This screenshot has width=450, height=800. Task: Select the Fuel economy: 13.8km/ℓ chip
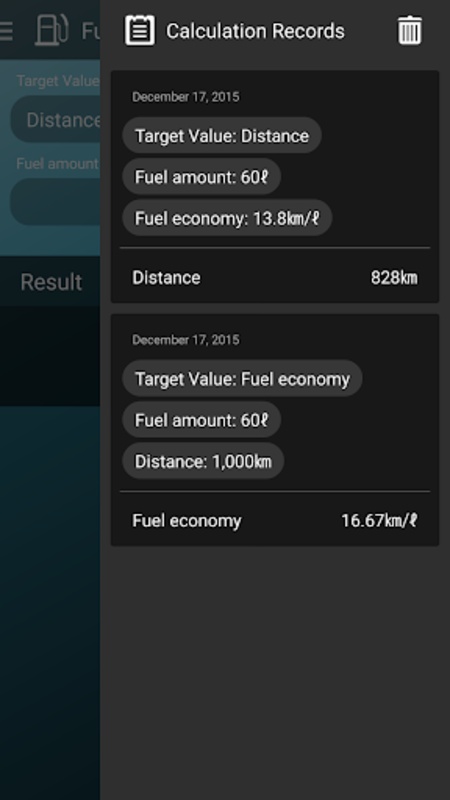227,218
